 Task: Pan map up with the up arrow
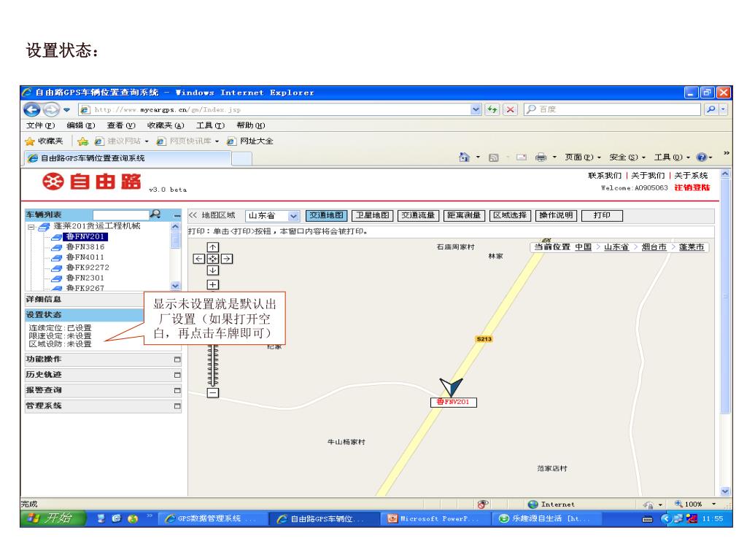pyautogui.click(x=213, y=247)
